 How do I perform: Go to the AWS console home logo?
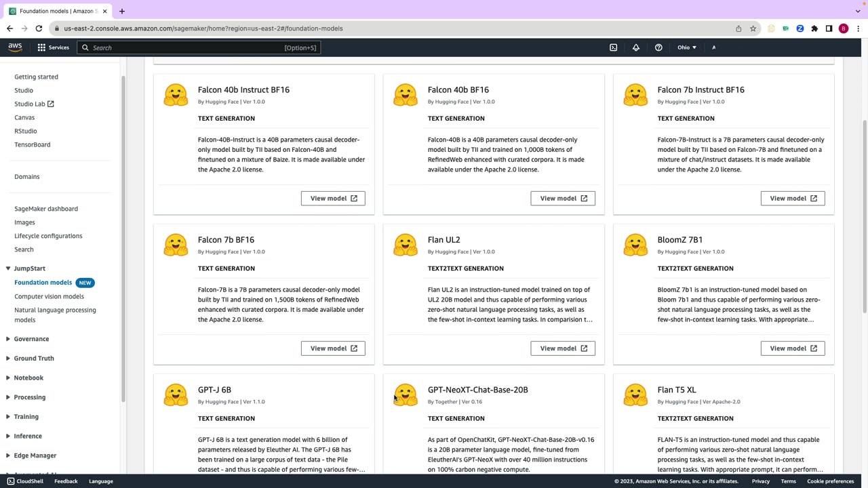coord(15,47)
